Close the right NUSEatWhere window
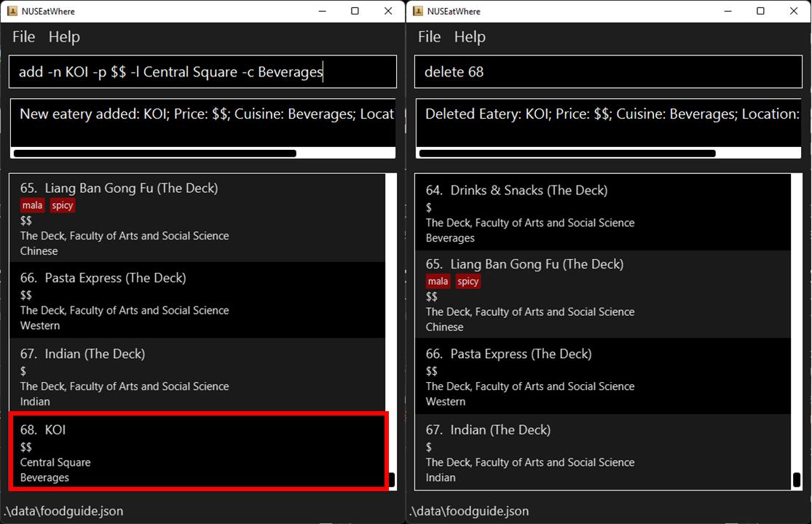 point(793,11)
